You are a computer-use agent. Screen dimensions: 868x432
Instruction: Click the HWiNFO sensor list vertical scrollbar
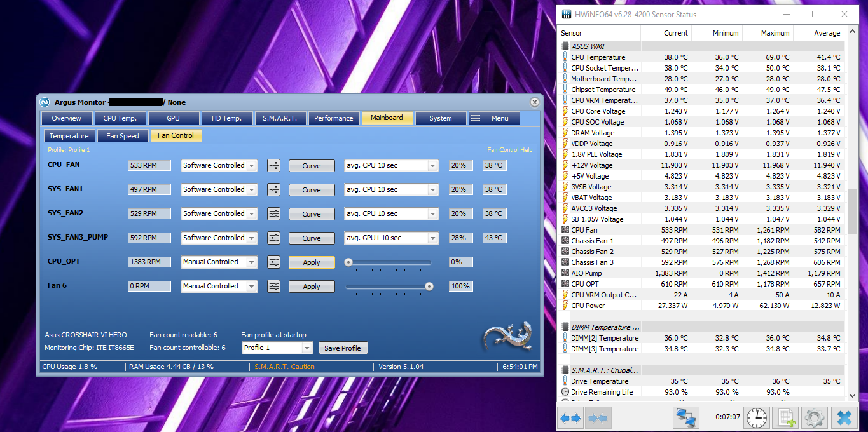click(x=852, y=213)
